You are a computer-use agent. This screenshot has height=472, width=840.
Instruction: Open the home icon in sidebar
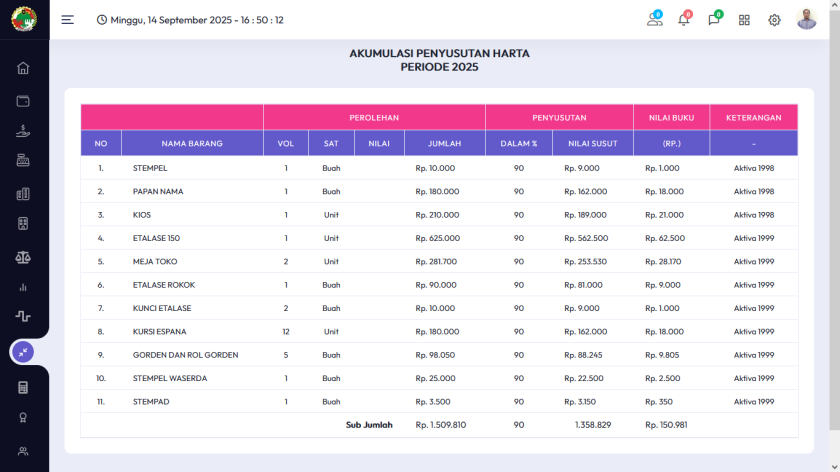pos(23,68)
